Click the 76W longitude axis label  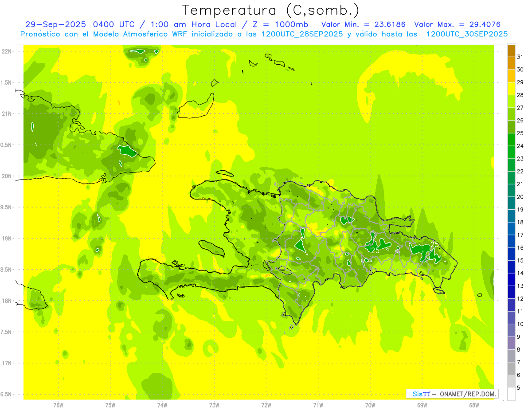[x=58, y=405]
